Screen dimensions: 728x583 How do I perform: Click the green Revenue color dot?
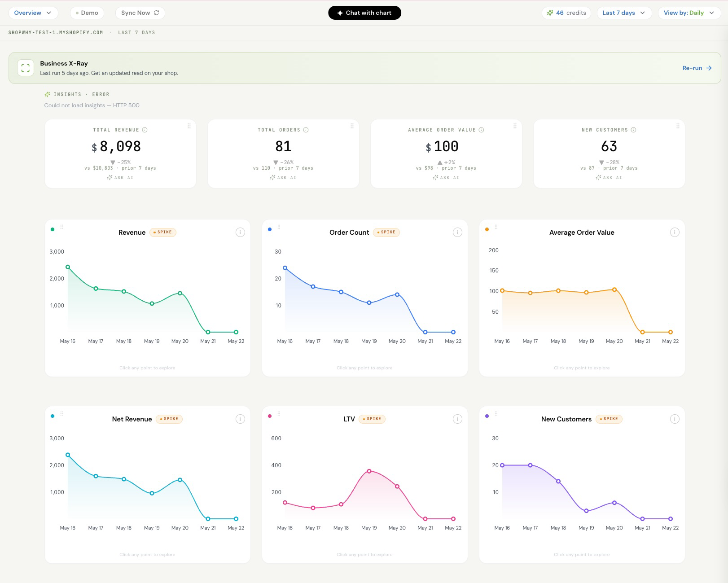tap(53, 229)
